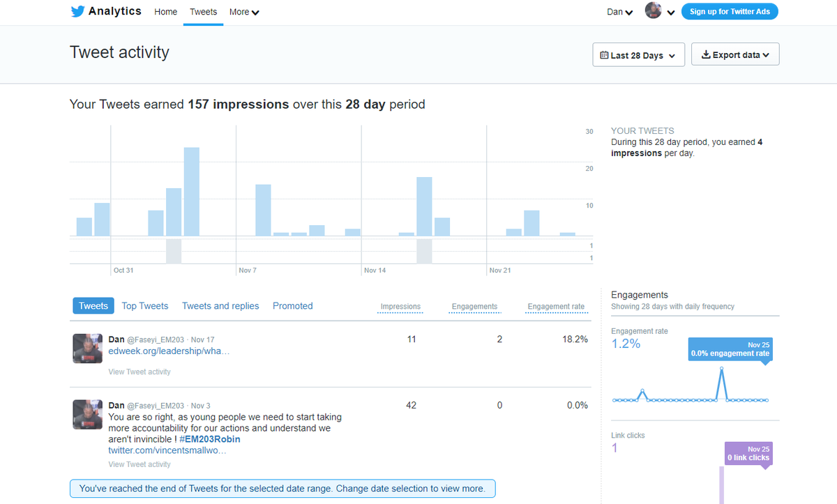Click the gray tweet marker under Nov 14 week
The width and height of the screenshot is (837, 504).
[424, 251]
